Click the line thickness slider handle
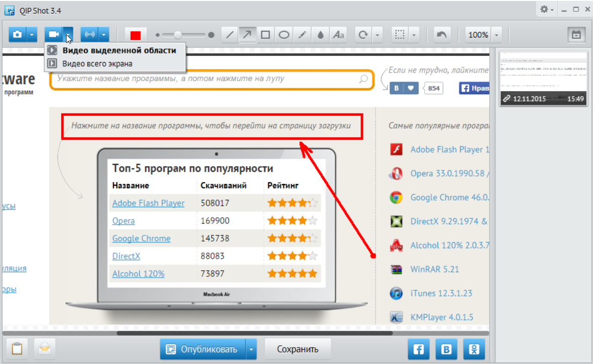The width and height of the screenshot is (593, 364). click(177, 35)
